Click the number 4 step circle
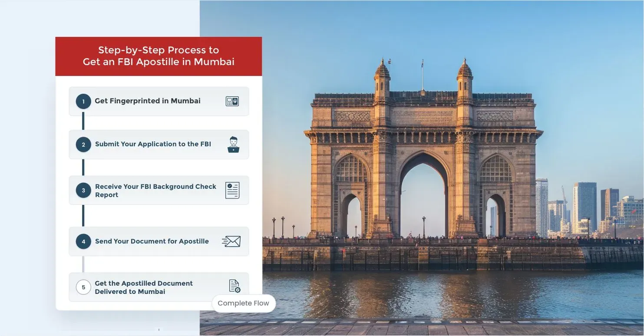 click(83, 241)
